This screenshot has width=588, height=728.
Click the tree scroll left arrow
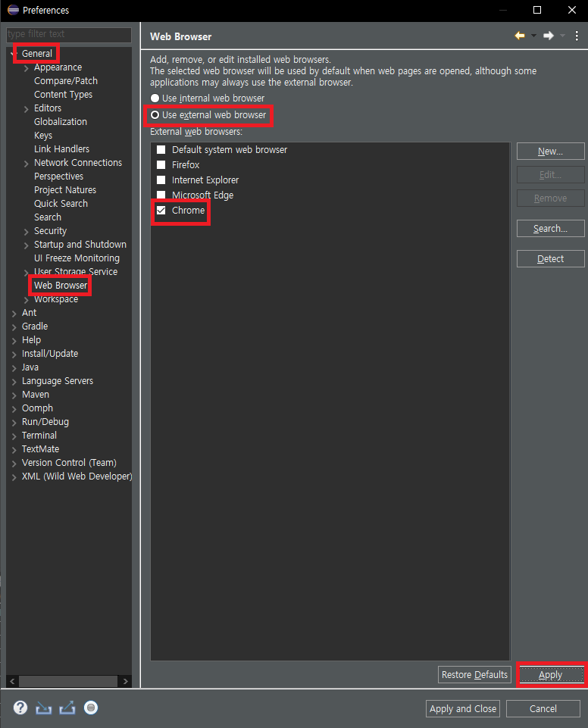(13, 681)
